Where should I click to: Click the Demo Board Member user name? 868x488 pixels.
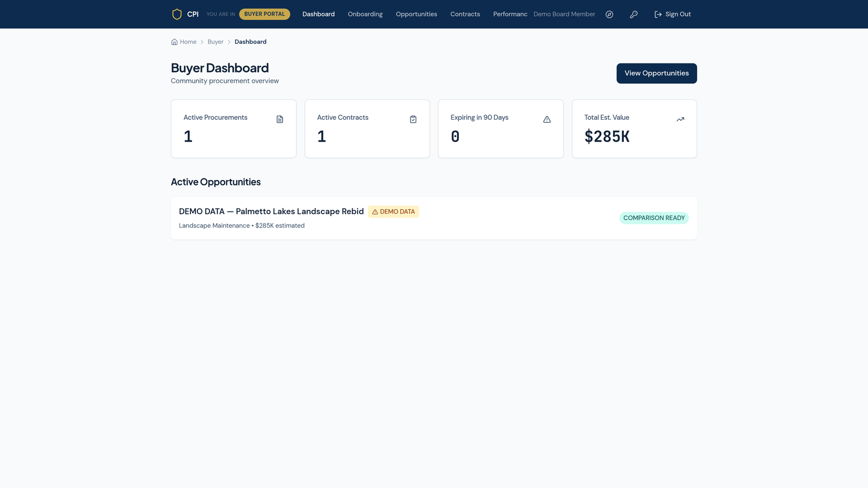click(564, 14)
